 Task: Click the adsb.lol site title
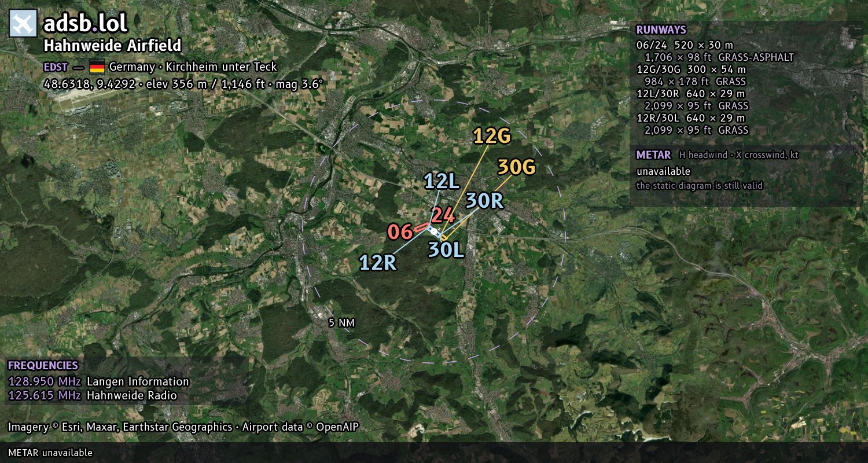point(85,23)
